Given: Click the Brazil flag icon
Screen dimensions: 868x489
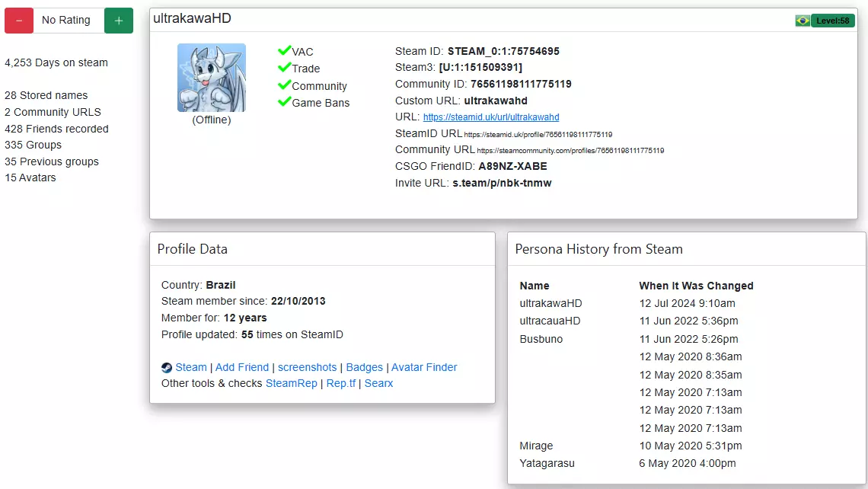Looking at the screenshot, I should [802, 21].
